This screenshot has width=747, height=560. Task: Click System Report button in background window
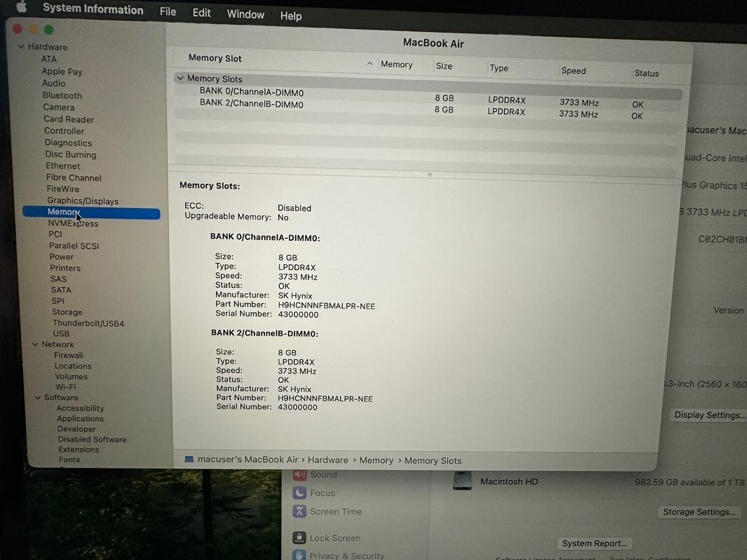pyautogui.click(x=594, y=543)
